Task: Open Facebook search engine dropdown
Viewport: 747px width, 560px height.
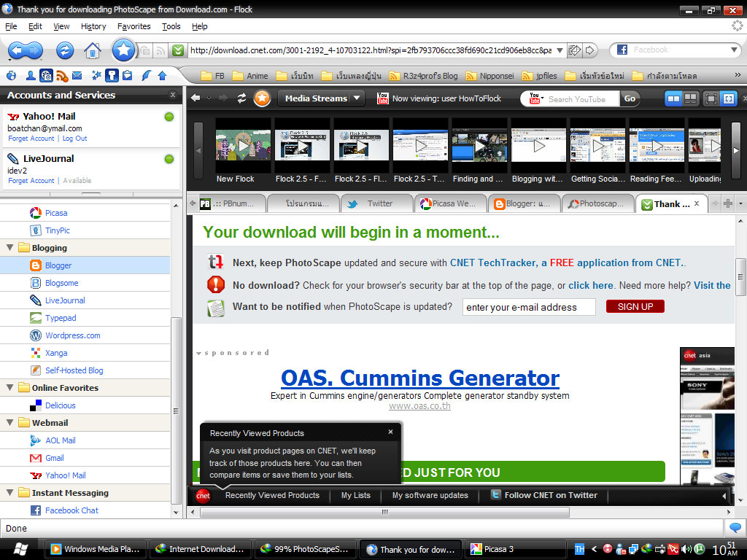Action: coord(734,50)
